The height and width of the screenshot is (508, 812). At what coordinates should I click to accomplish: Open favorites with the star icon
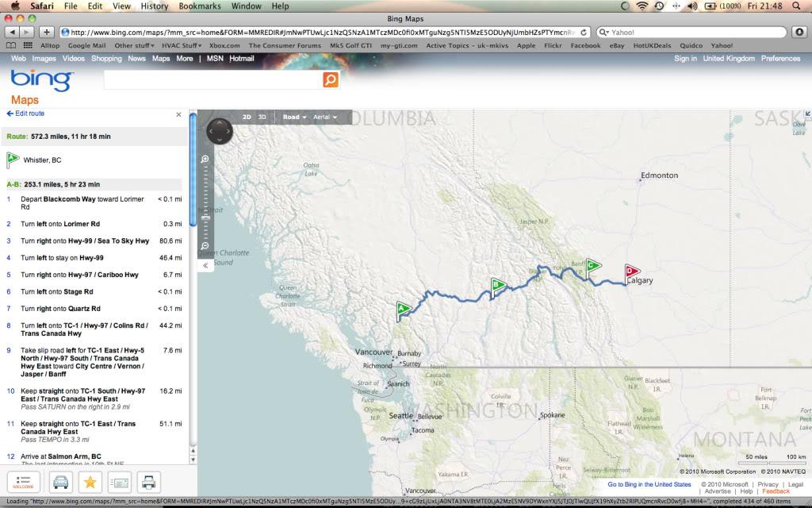90,482
